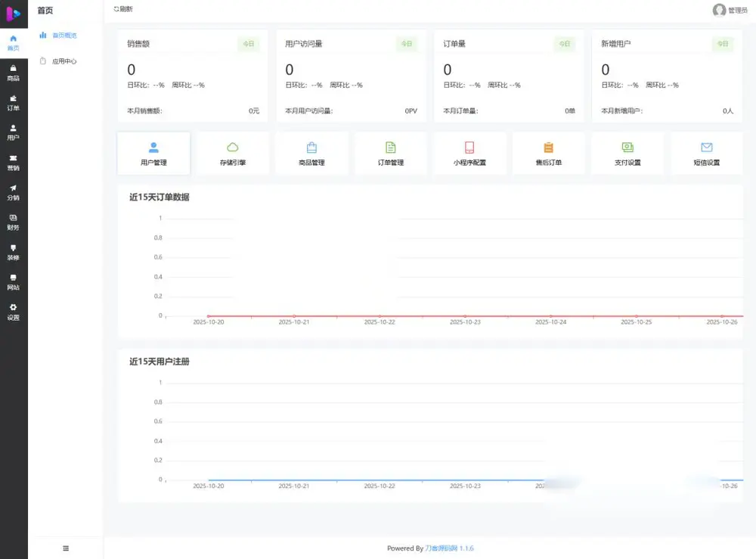Viewport: 756px width, 559px height.
Task: Open the 支付设置 shortcut
Action: [627, 154]
